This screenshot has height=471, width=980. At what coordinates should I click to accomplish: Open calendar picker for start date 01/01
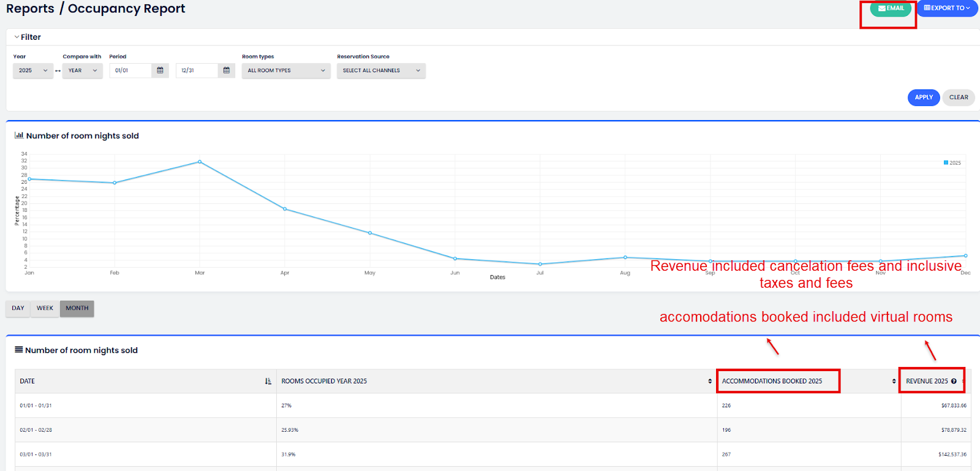pos(160,70)
